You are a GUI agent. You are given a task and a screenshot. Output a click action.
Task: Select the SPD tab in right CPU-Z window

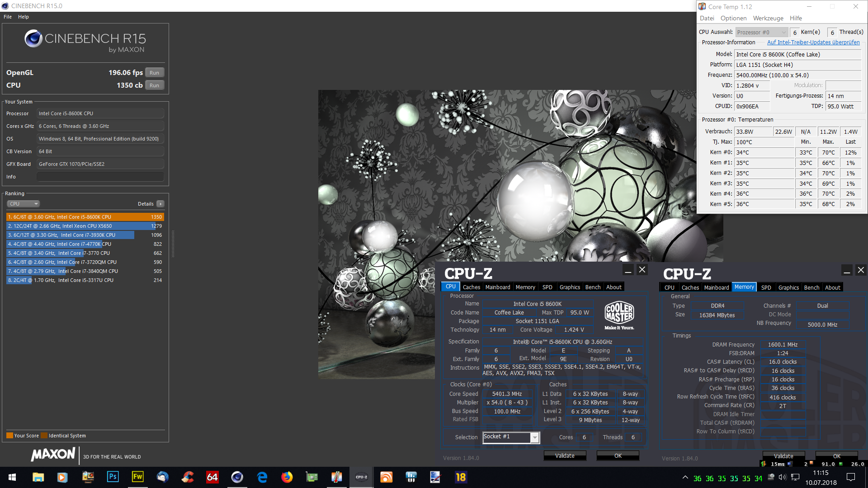pos(766,287)
